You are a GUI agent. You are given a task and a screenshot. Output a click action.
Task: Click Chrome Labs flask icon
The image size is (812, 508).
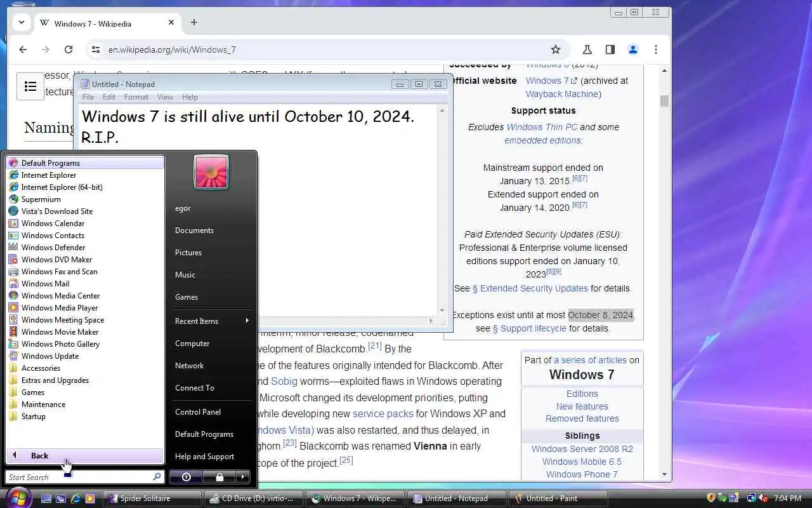tap(587, 50)
